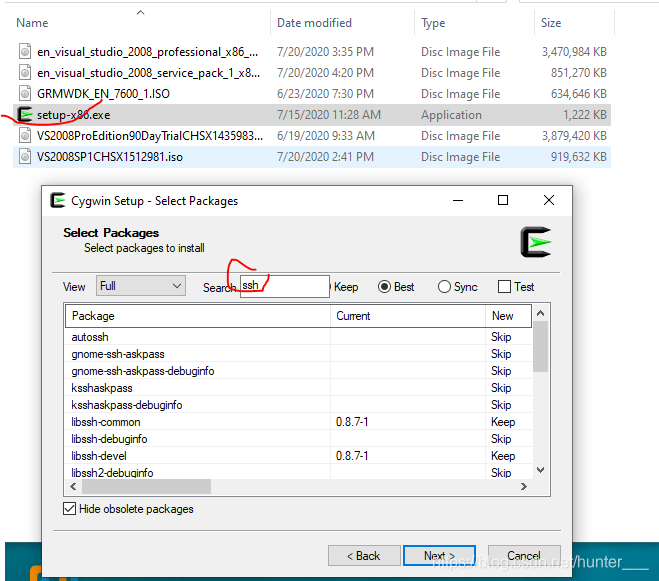This screenshot has height=581, width=659.
Task: Sort by Type column header
Action: click(433, 23)
